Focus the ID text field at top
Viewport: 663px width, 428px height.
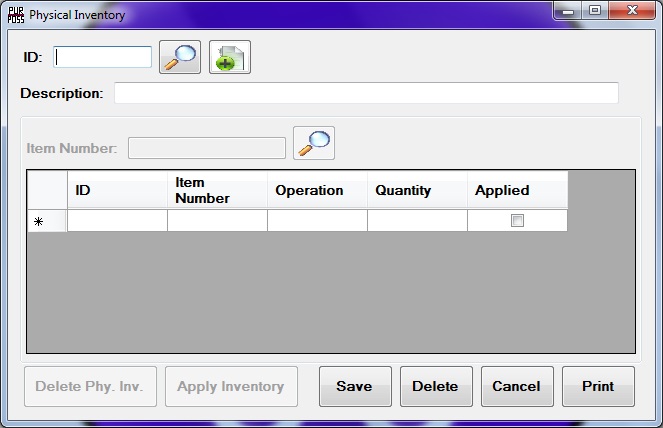[x=103, y=57]
